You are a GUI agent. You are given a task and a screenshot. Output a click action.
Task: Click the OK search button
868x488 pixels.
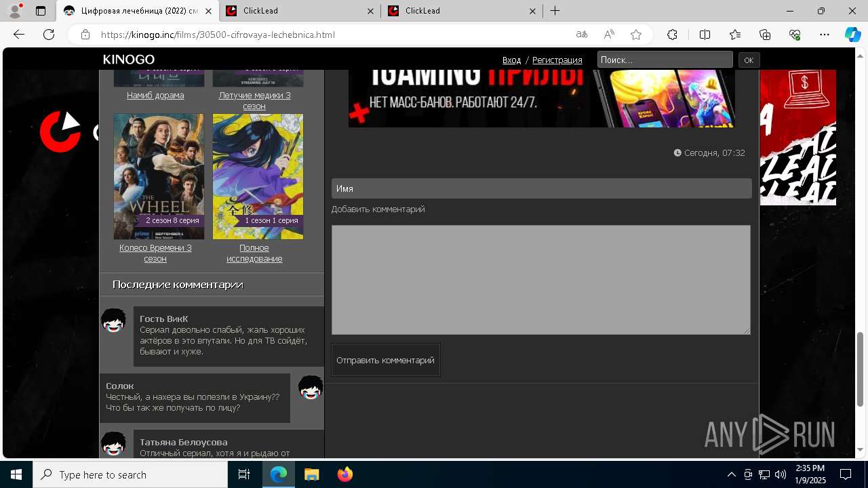pos(749,60)
